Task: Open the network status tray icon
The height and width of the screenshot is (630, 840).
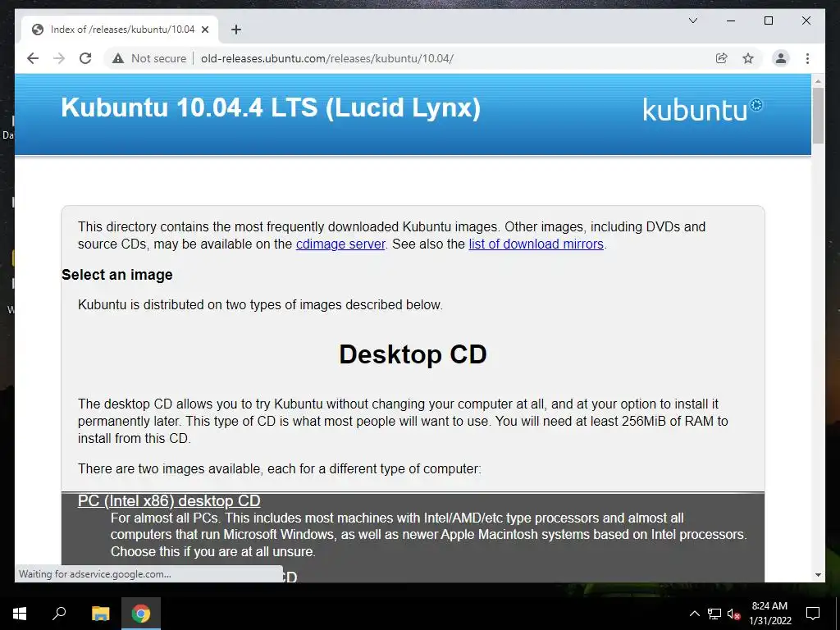Action: click(x=714, y=614)
